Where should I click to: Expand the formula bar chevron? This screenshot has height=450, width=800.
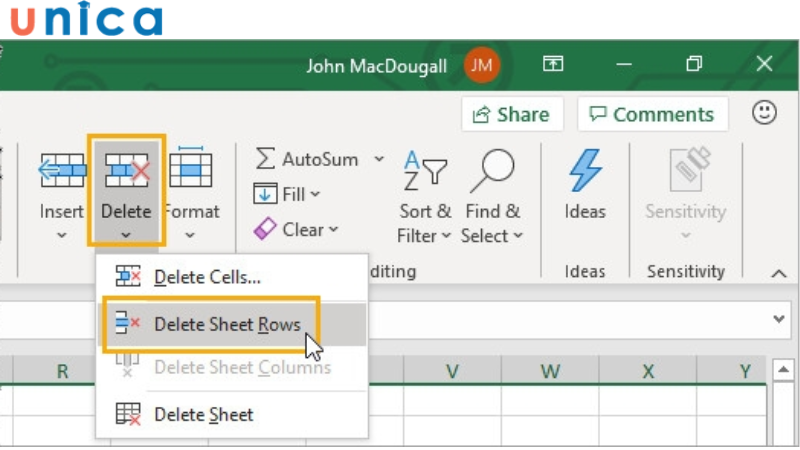(x=780, y=319)
